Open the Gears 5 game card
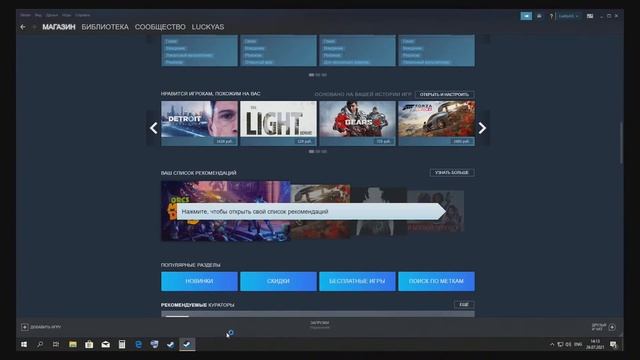Image resolution: width=640 pixels, height=360 pixels. coord(357,123)
